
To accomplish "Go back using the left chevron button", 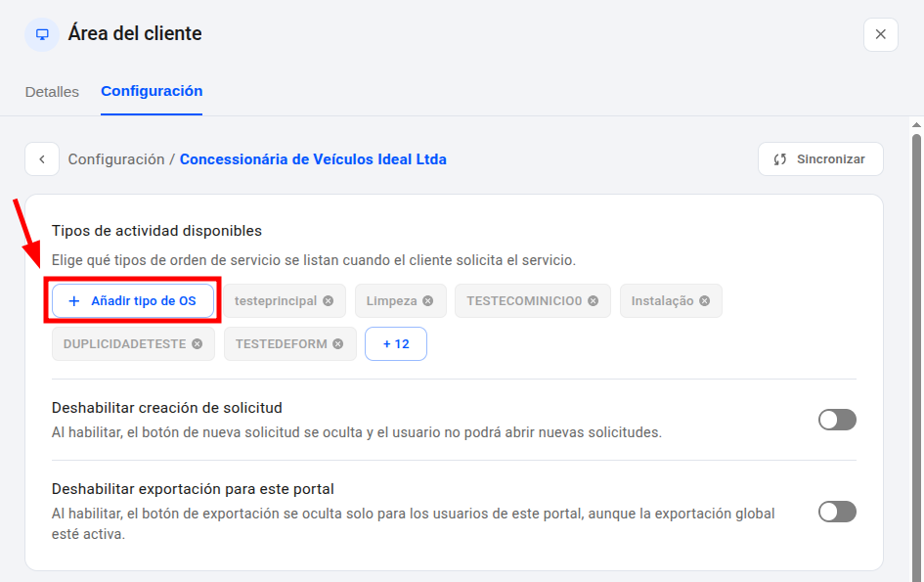I will [x=42, y=159].
